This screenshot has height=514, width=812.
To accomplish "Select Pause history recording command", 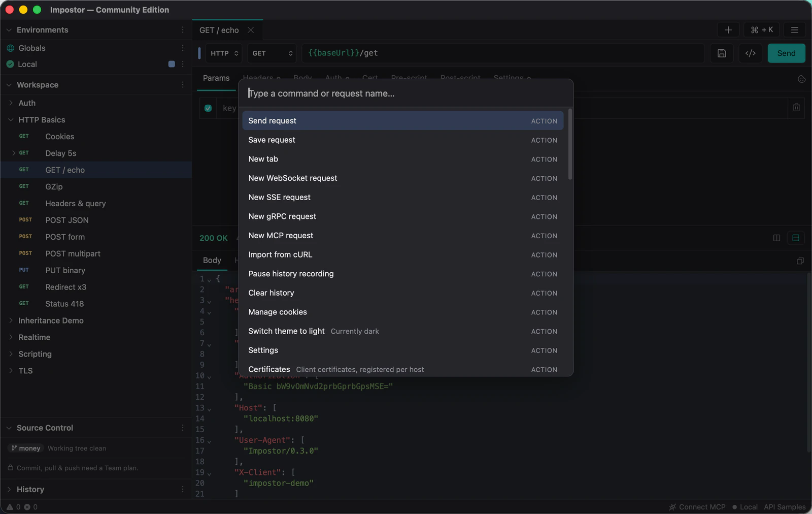I will point(402,274).
